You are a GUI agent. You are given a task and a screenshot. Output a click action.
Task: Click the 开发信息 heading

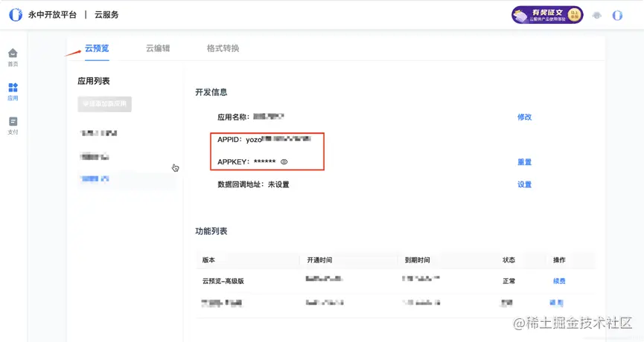click(211, 92)
